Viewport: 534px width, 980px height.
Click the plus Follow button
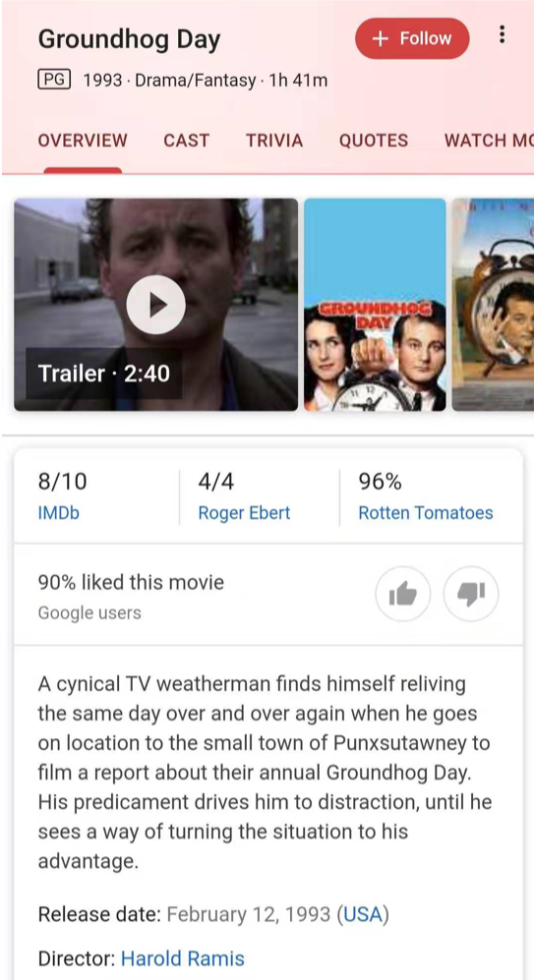tap(412, 38)
